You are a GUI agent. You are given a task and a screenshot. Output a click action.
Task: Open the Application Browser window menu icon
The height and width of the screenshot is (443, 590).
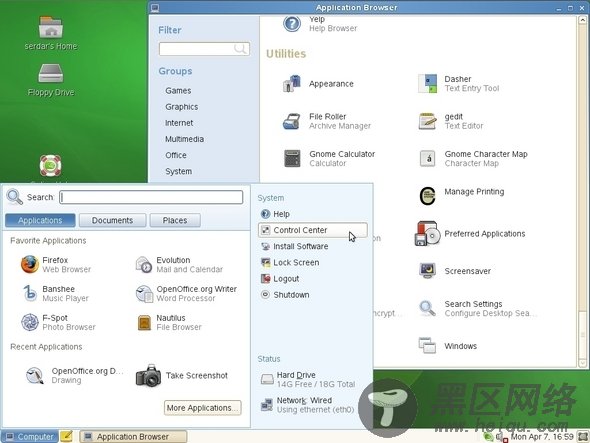155,8
